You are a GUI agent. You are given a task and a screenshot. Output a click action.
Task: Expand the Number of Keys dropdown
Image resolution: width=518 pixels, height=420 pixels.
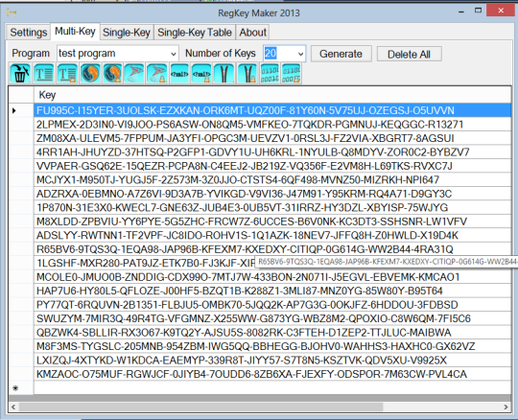tap(300, 54)
